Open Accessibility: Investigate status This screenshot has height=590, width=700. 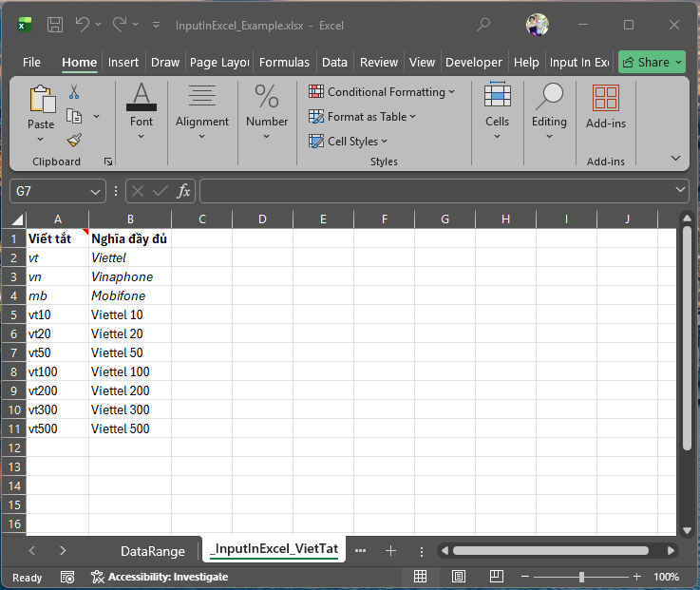pos(160,577)
